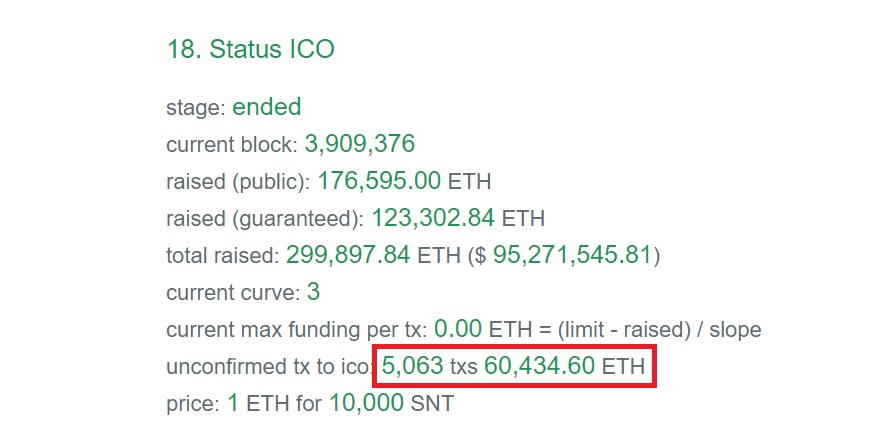Image resolution: width=889 pixels, height=447 pixels.
Task: Click the "stage:" label
Action: pos(196,108)
